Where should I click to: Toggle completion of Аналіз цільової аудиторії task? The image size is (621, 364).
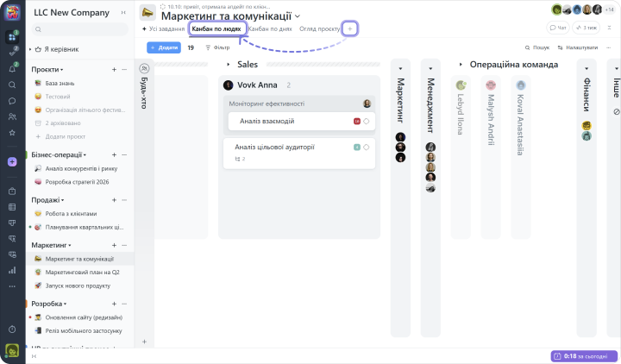tap(367, 147)
